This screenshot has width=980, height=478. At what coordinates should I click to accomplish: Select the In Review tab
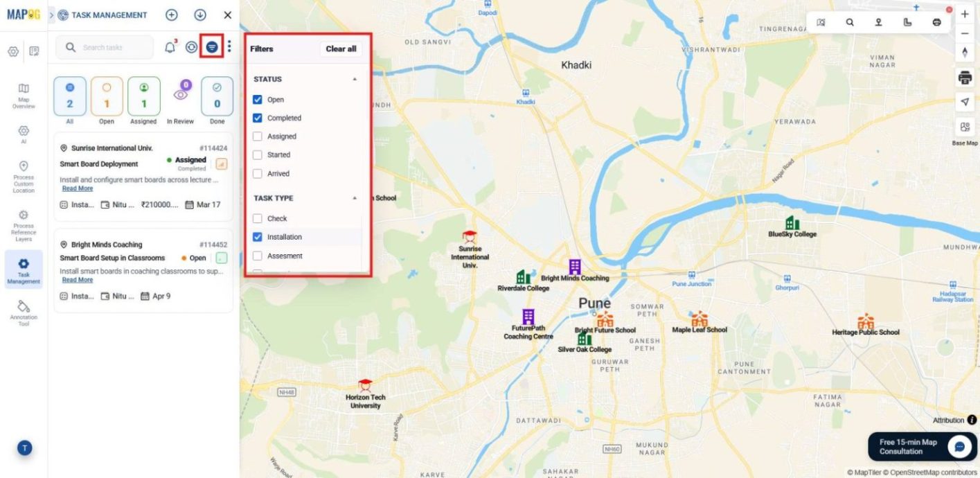pyautogui.click(x=180, y=98)
